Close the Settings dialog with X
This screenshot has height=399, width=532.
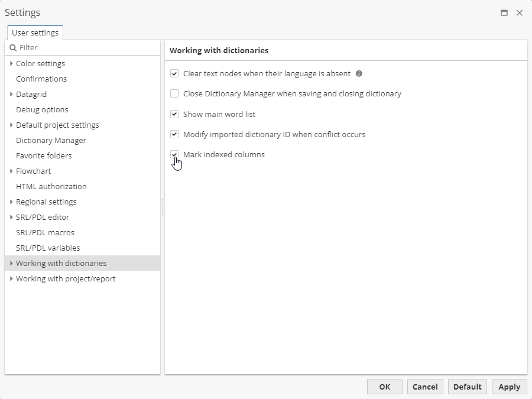tap(520, 13)
